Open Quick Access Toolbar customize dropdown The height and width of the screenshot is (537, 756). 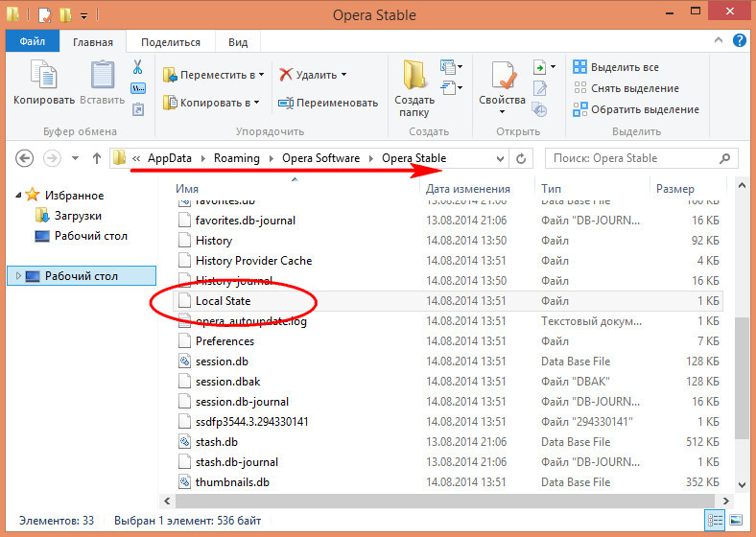(83, 16)
